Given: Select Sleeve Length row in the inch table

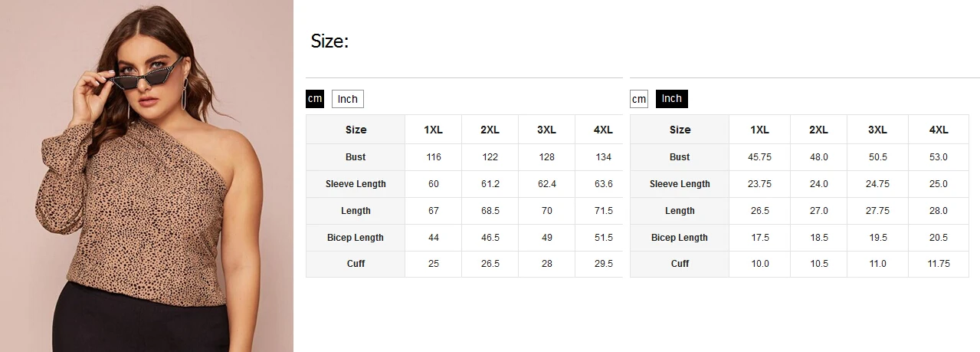Looking at the screenshot, I should point(680,184).
